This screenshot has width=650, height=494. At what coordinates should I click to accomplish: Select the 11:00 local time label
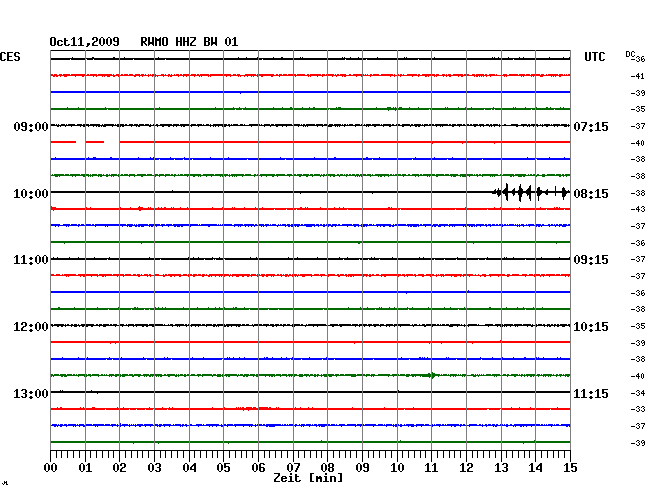pos(31,260)
